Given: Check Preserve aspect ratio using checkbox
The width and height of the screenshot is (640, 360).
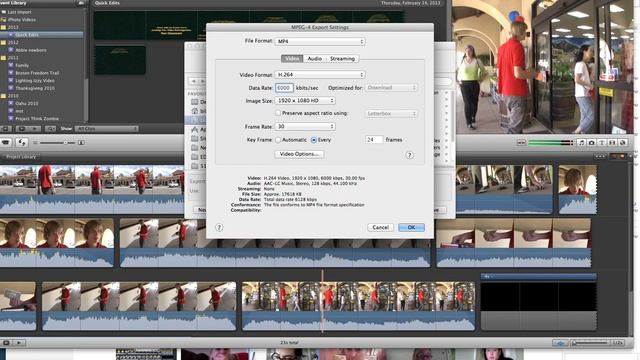Looking at the screenshot, I should click(278, 113).
